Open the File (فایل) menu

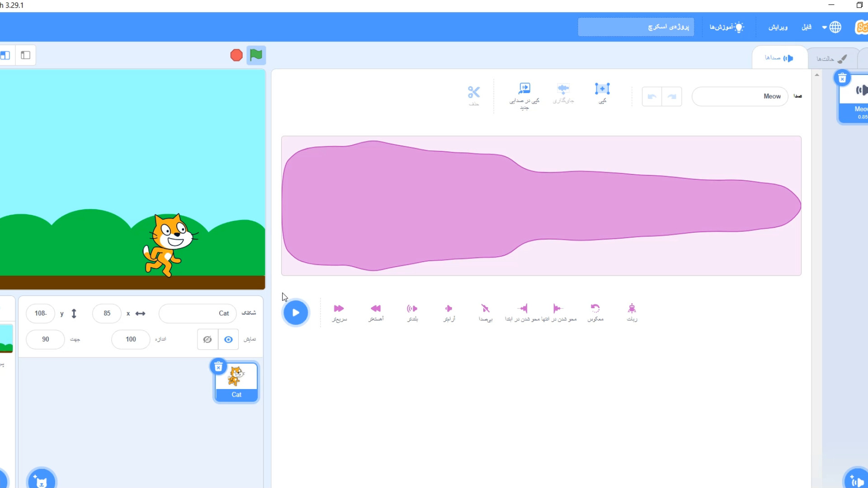coord(807,27)
